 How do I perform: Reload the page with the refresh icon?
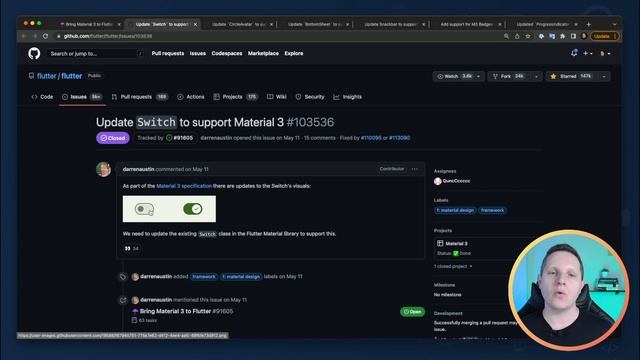pyautogui.click(x=45, y=36)
